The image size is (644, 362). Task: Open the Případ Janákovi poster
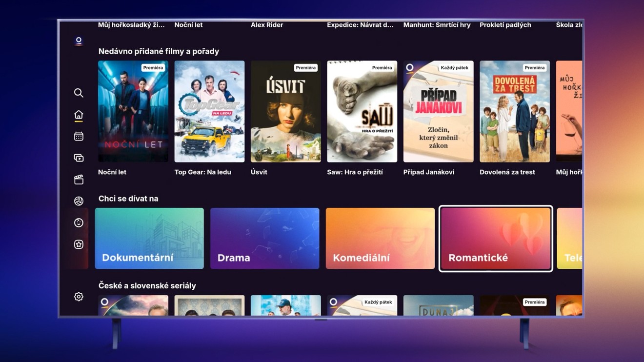(438, 111)
